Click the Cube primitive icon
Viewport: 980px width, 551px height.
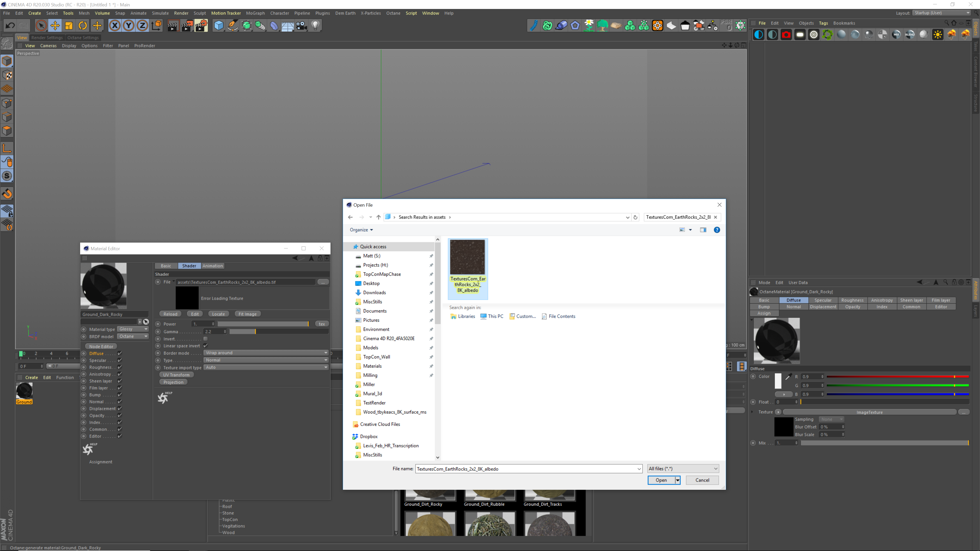pyautogui.click(x=219, y=26)
